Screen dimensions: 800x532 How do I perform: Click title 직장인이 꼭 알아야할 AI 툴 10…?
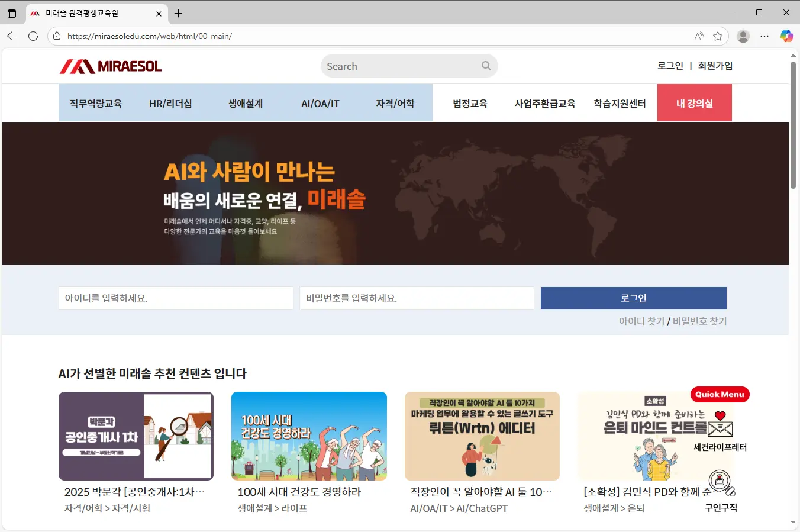[481, 492]
